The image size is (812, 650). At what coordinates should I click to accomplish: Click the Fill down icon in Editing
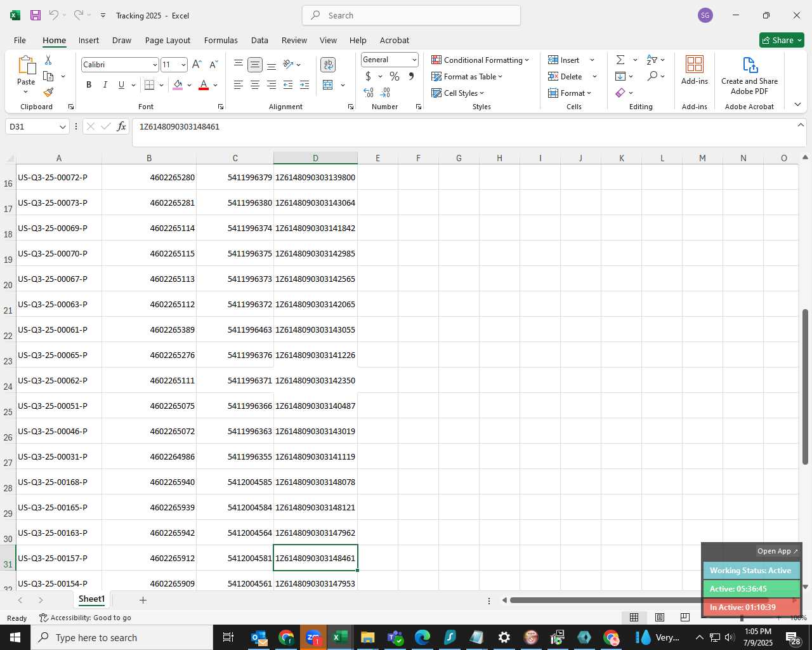[x=620, y=76]
